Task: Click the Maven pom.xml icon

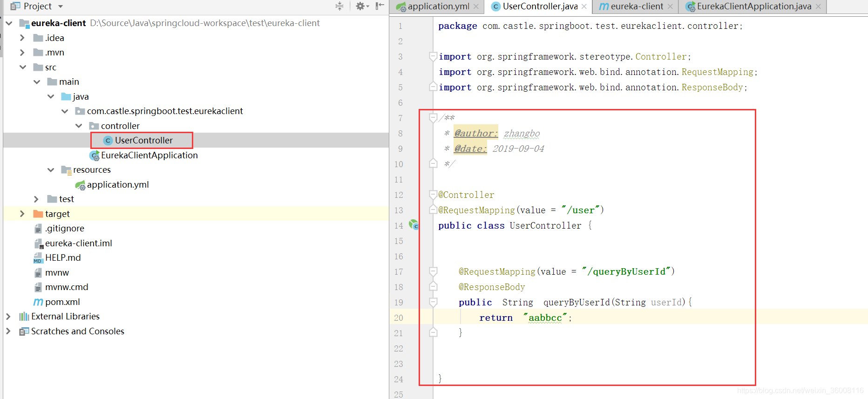Action: coord(38,302)
